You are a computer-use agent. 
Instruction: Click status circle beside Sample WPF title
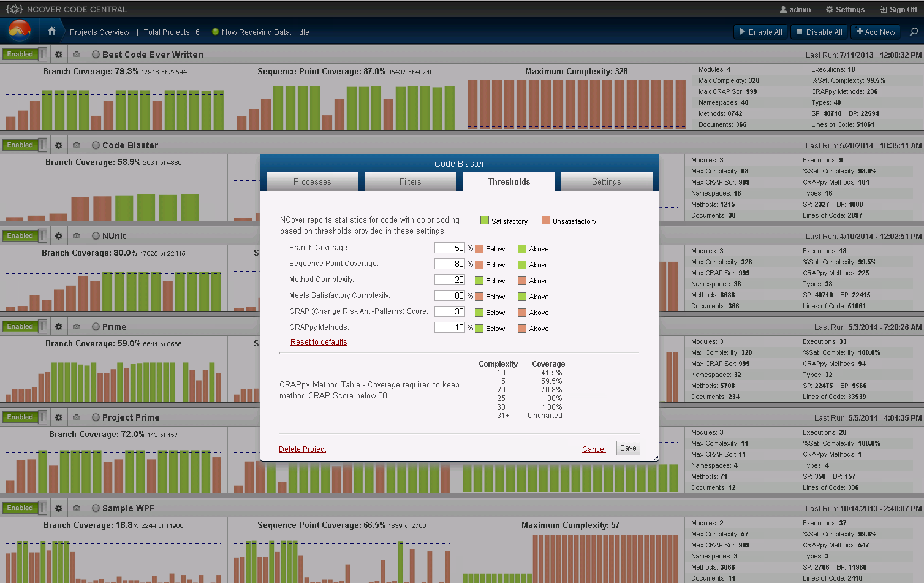tap(96, 508)
